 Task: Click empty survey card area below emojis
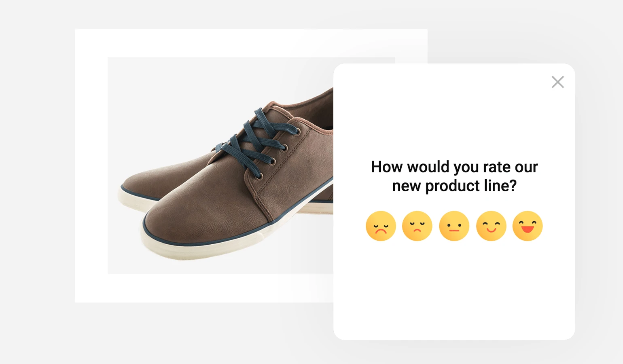454,291
